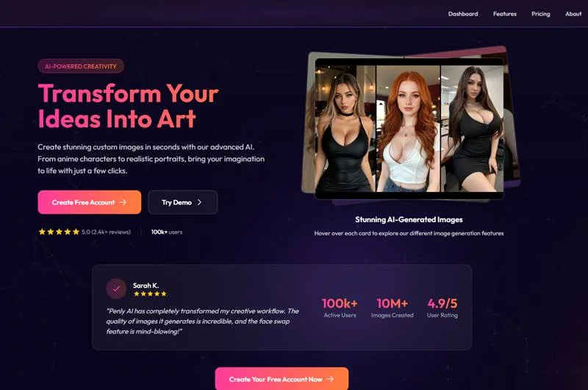Go to the Pricing page
Viewport: 588px width, 390px height.
click(540, 14)
